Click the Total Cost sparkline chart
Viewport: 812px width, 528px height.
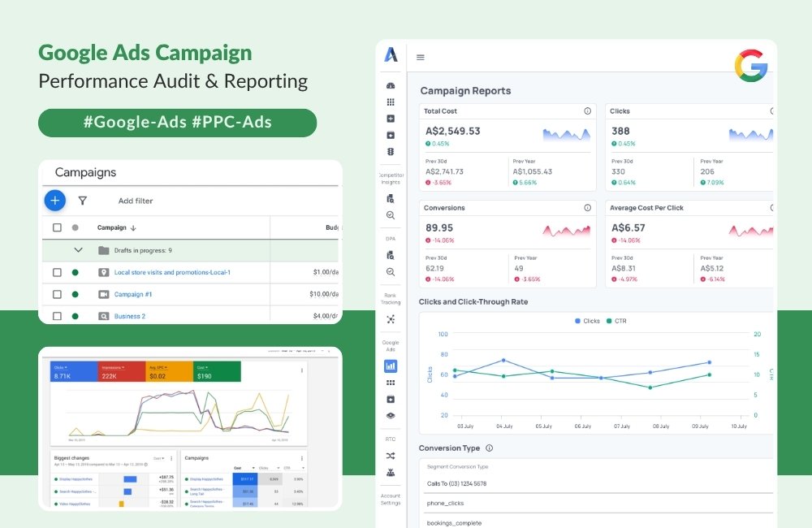(x=567, y=135)
